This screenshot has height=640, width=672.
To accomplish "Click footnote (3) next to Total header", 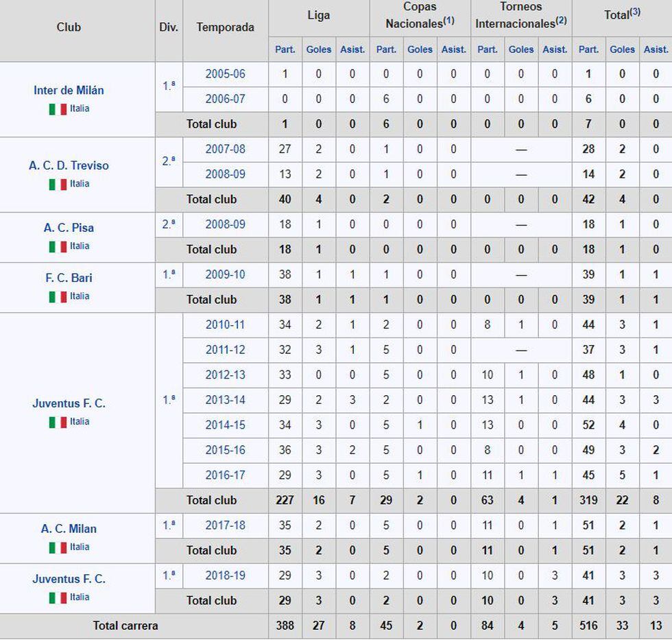I will (x=635, y=12).
